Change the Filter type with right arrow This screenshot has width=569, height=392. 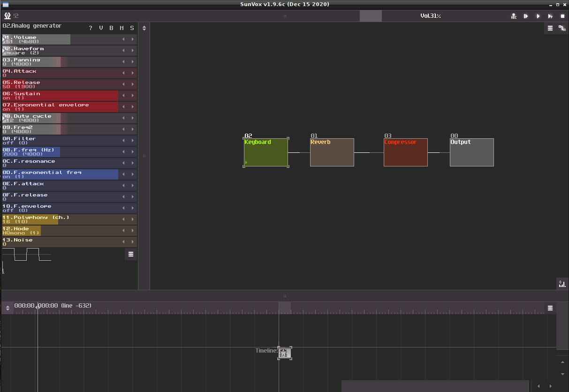(133, 141)
